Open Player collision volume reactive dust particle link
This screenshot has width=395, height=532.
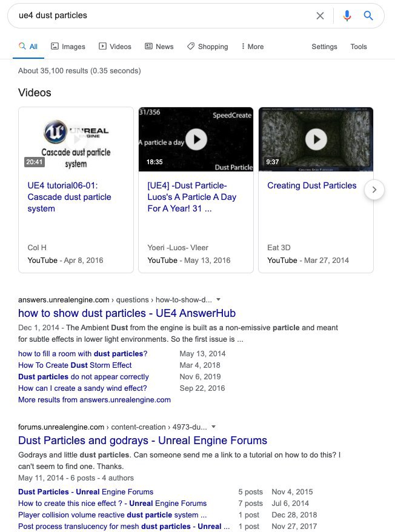point(112,514)
